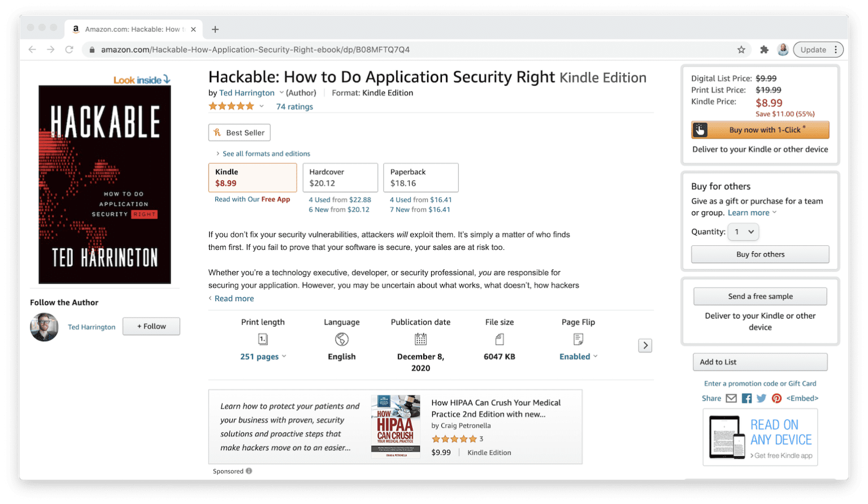Screen dimensions: 868x504
Task: Share the book on Twitter
Action: [x=761, y=398]
